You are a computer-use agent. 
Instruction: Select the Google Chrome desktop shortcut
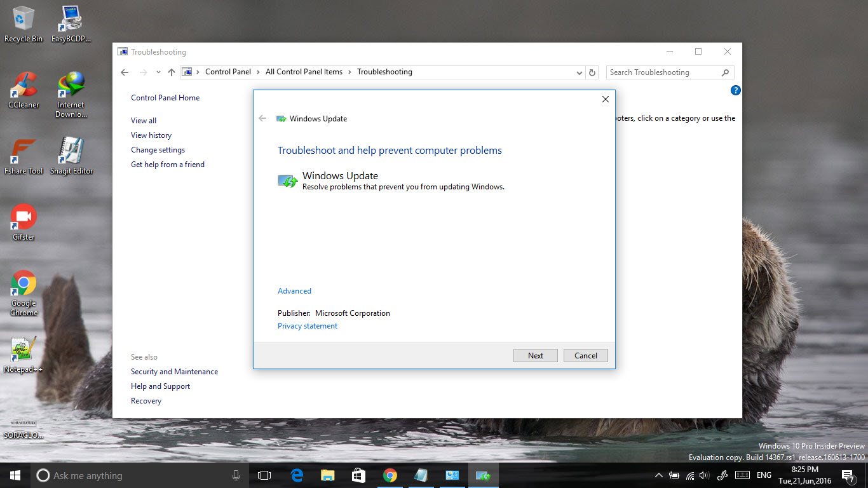point(24,293)
